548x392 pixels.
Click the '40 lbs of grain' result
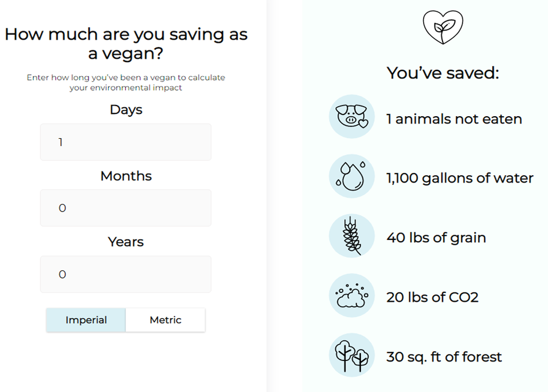coord(436,238)
